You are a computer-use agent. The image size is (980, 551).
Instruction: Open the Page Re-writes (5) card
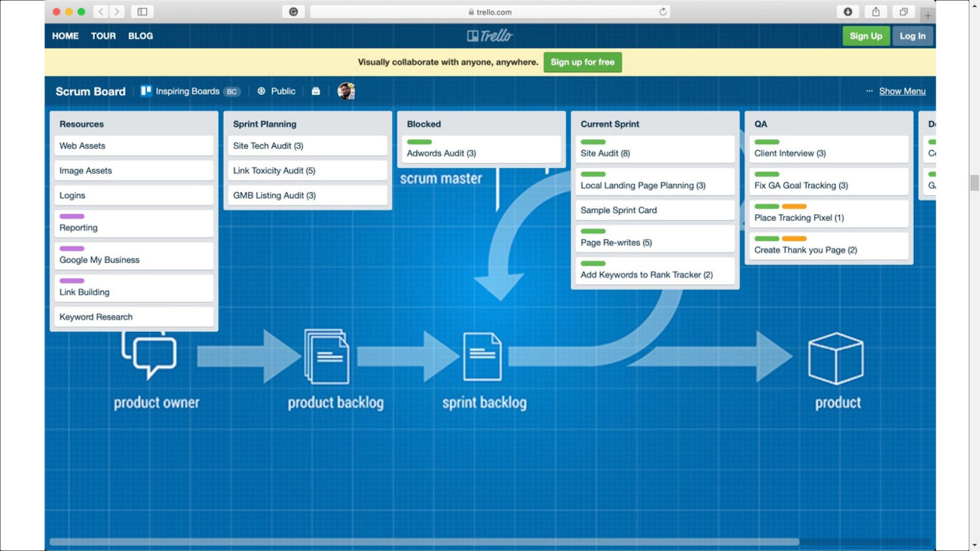(x=655, y=239)
